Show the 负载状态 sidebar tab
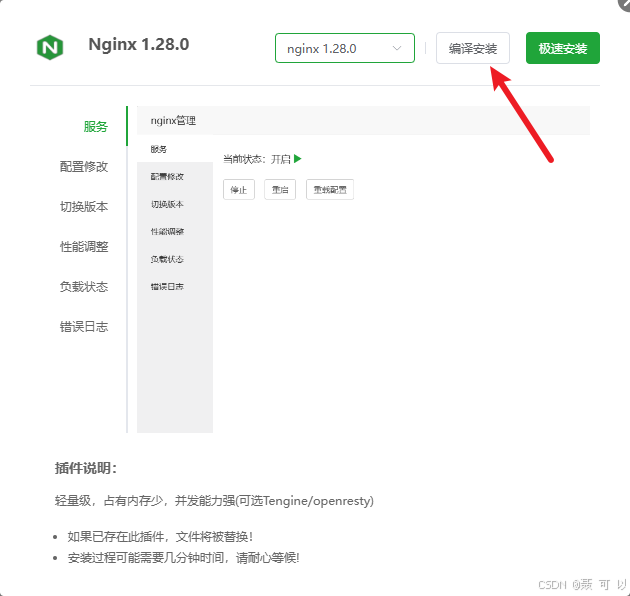 point(84,287)
